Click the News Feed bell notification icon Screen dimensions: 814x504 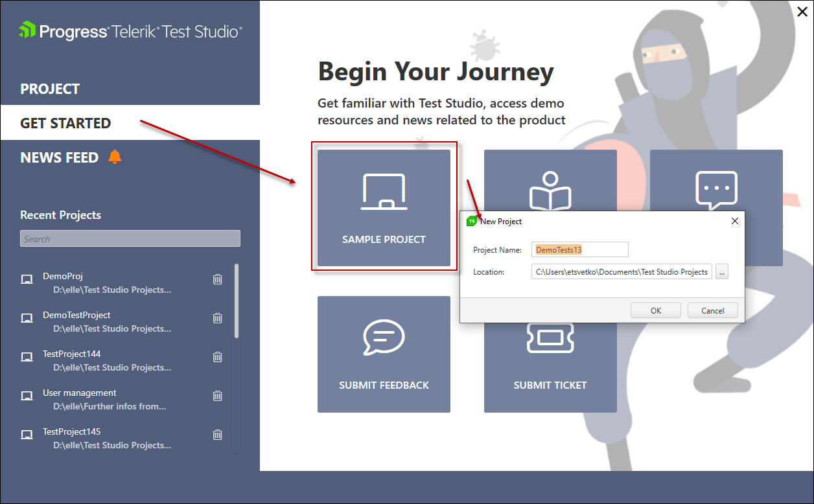pos(115,157)
